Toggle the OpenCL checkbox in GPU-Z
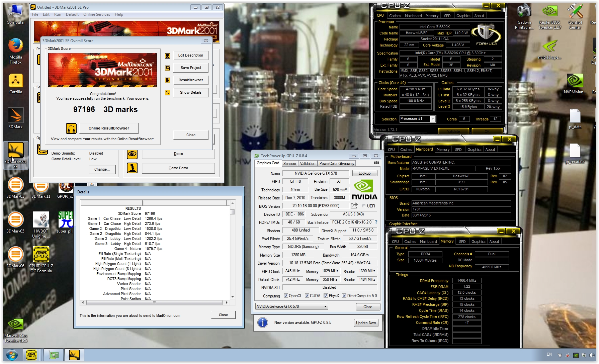The height and width of the screenshot is (364, 599). [286, 296]
